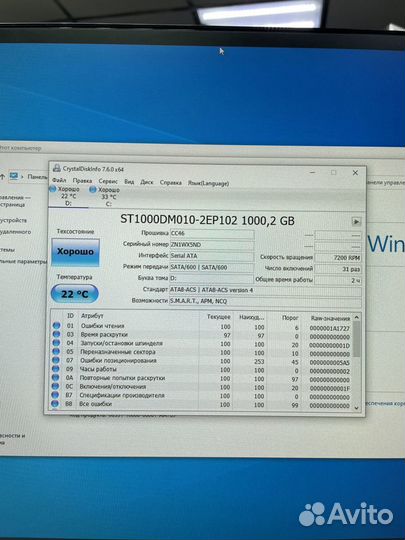
Task: Click the Прошивка field showing CC46
Action: (x=212, y=233)
